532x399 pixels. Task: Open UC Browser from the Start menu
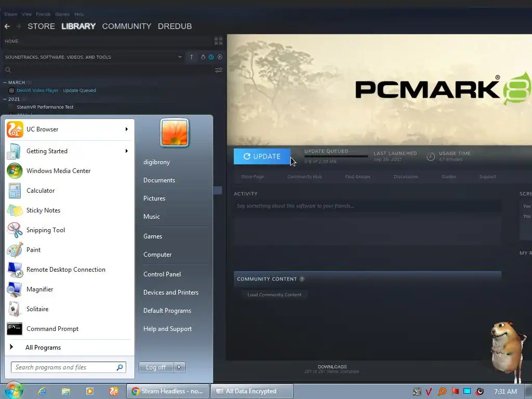(70, 129)
